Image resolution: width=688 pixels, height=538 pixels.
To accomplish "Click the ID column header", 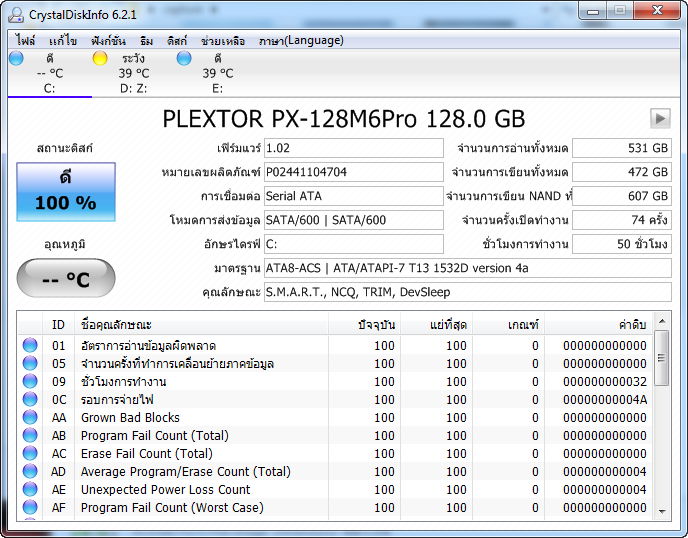I will pos(58,325).
